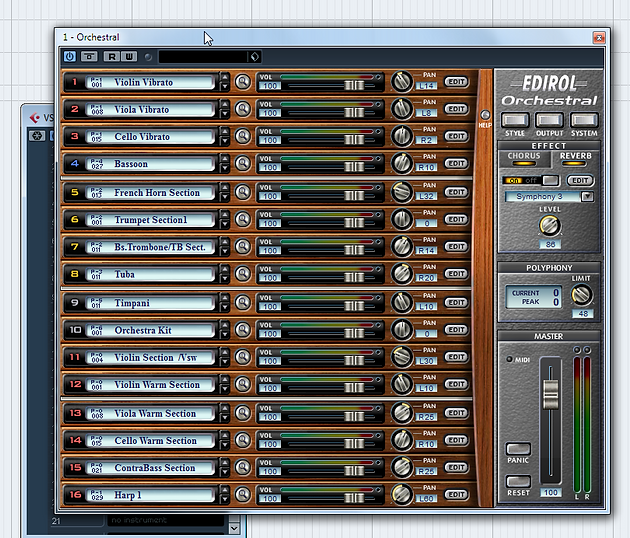Click the effect EDIT button under Reverb

(580, 180)
